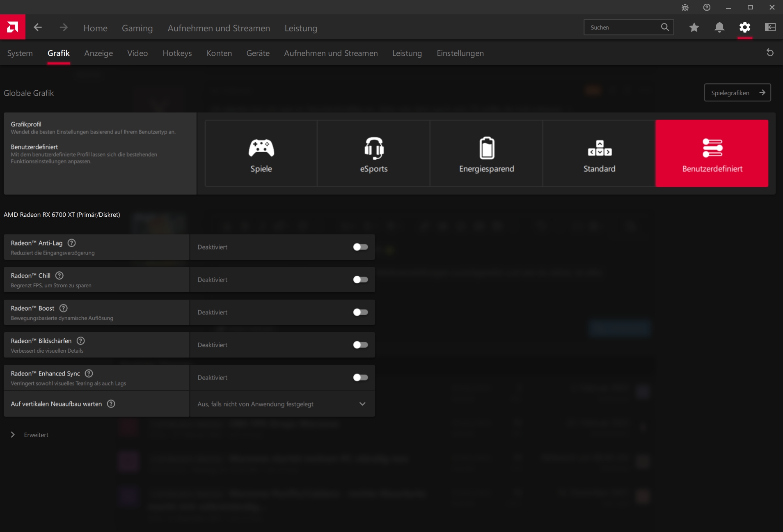
Task: Toggle the sidebar panel icon
Action: [x=770, y=27]
